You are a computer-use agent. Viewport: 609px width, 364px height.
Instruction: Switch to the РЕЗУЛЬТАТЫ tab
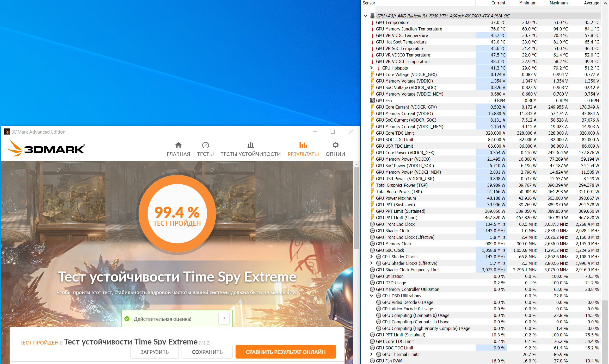[303, 149]
